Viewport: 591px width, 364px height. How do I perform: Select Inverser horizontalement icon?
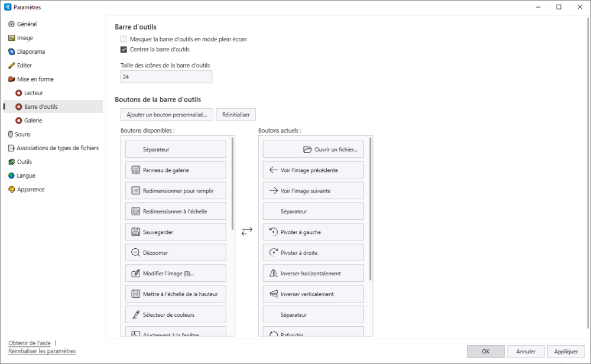(x=273, y=274)
